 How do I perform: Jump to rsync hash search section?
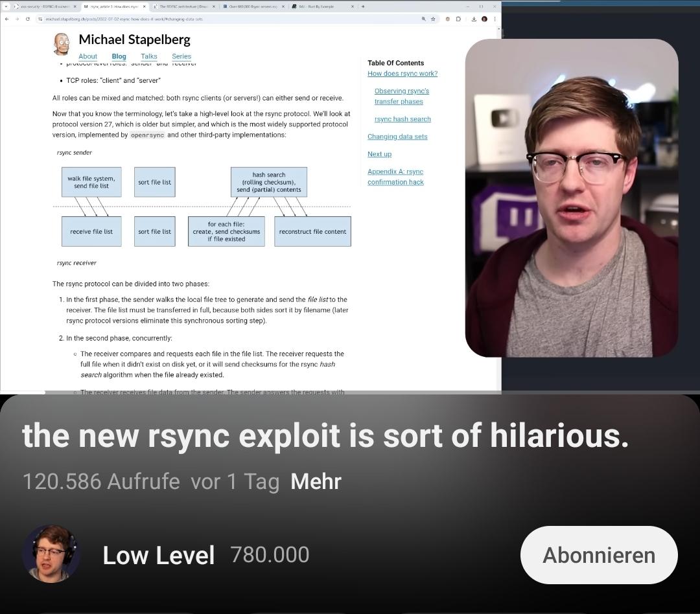coord(402,119)
